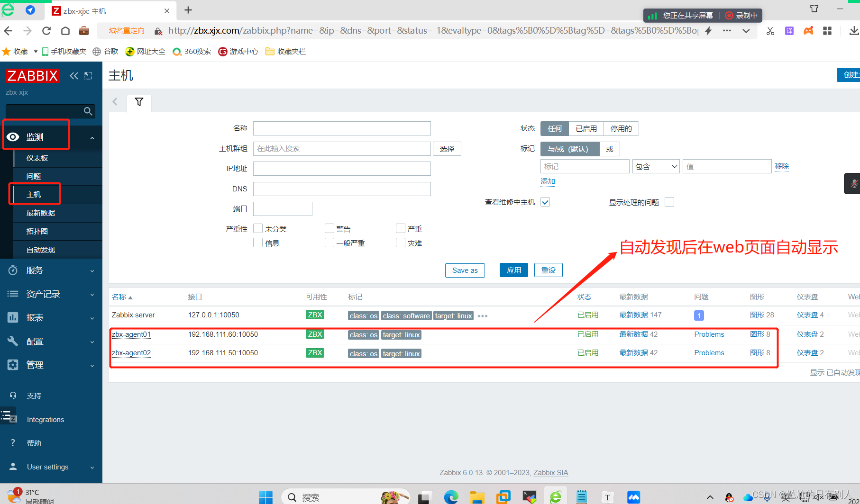Screen dimensions: 860x504
Task: Check the 一般严重 severity checkbox
Action: coord(329,243)
